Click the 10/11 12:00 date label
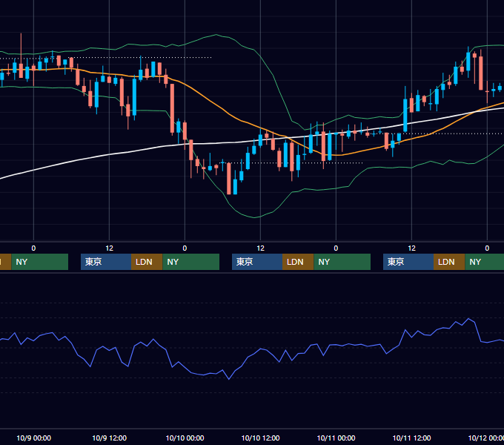The width and height of the screenshot is (504, 445). click(x=412, y=438)
